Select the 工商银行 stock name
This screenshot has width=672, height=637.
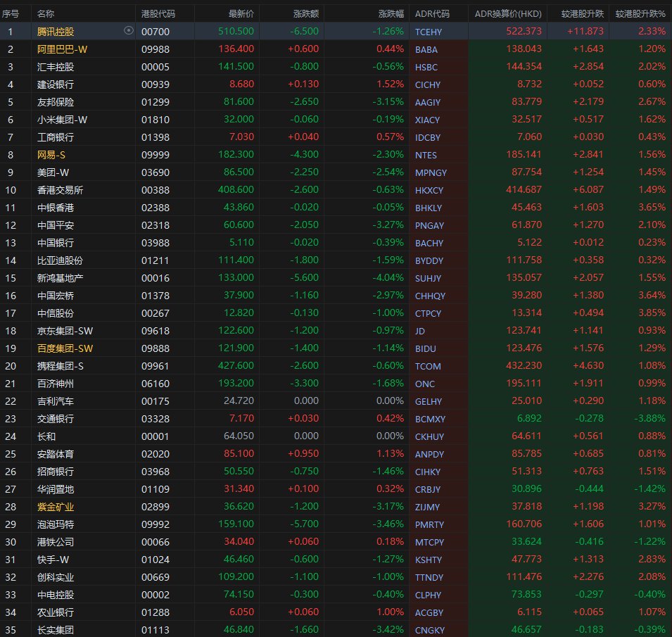(56, 137)
